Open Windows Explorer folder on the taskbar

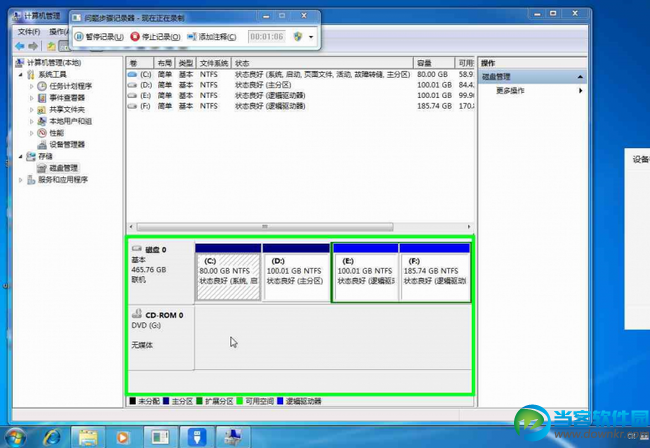(x=88, y=438)
